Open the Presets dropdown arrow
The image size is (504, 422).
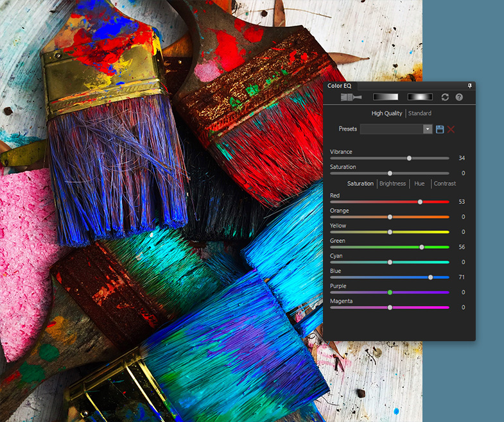pyautogui.click(x=428, y=129)
